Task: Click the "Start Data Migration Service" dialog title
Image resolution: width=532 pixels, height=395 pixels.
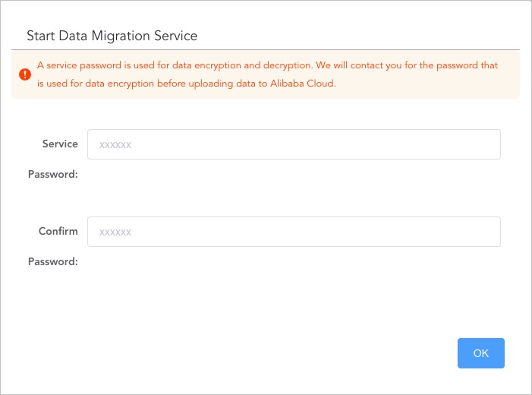Action: pyautogui.click(x=112, y=36)
